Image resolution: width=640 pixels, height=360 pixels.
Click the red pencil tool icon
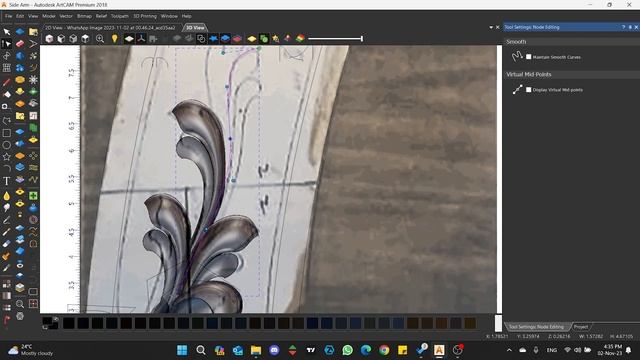(7, 82)
